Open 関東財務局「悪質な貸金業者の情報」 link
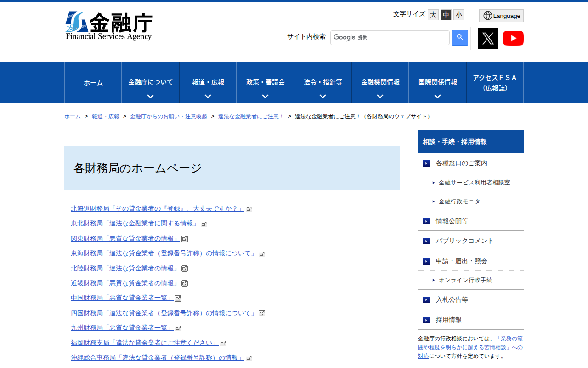Screen dimensions: 588x368 (125, 238)
